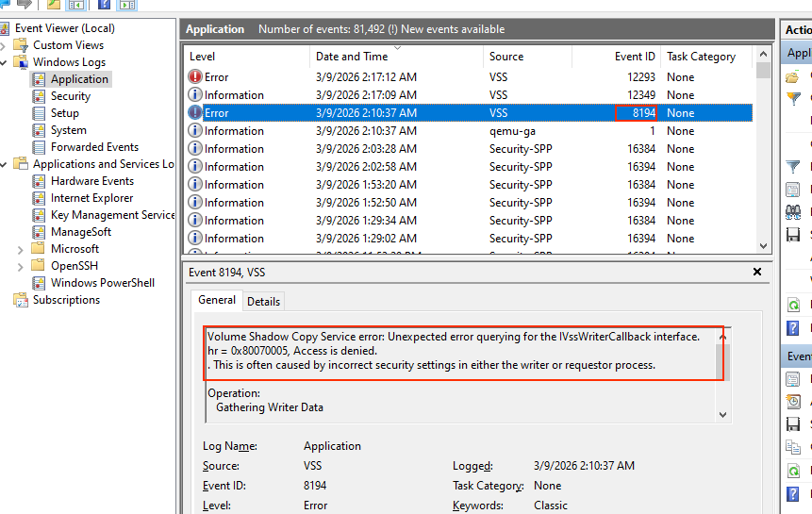Click Save Selected Events floppy icon

(x=793, y=424)
